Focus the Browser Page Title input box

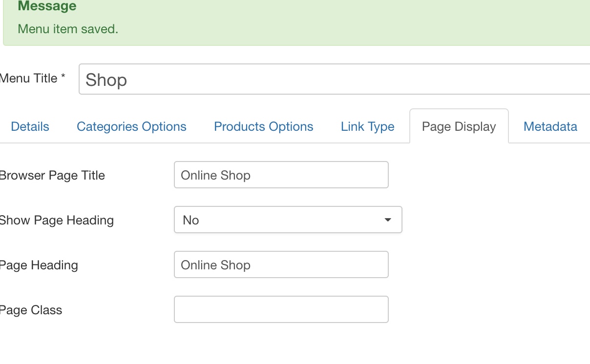pos(281,175)
